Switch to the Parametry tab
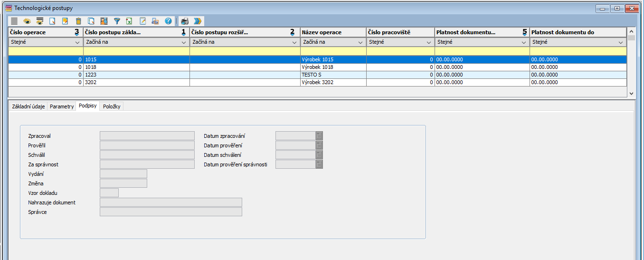The image size is (644, 260). [x=62, y=106]
